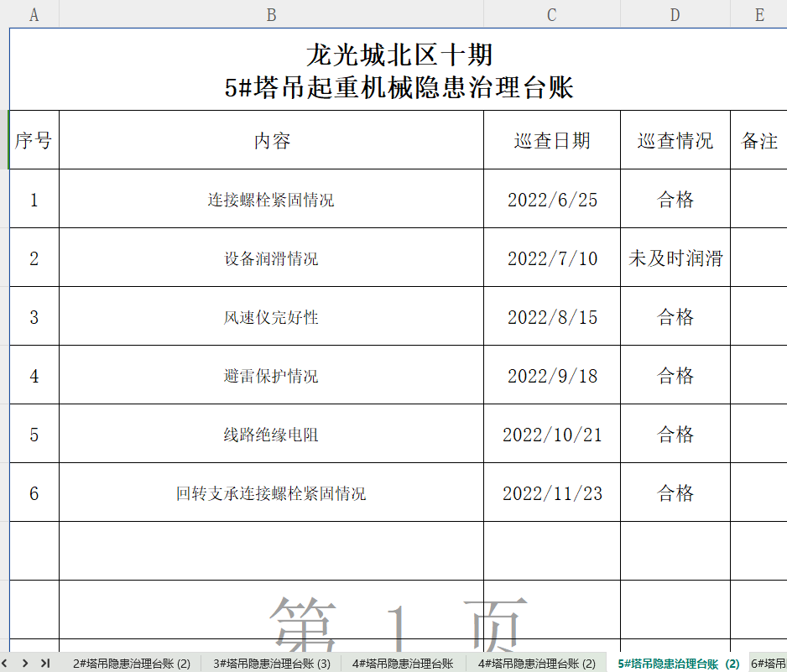Select the 备注 header cell
787x672 pixels.
coord(758,141)
